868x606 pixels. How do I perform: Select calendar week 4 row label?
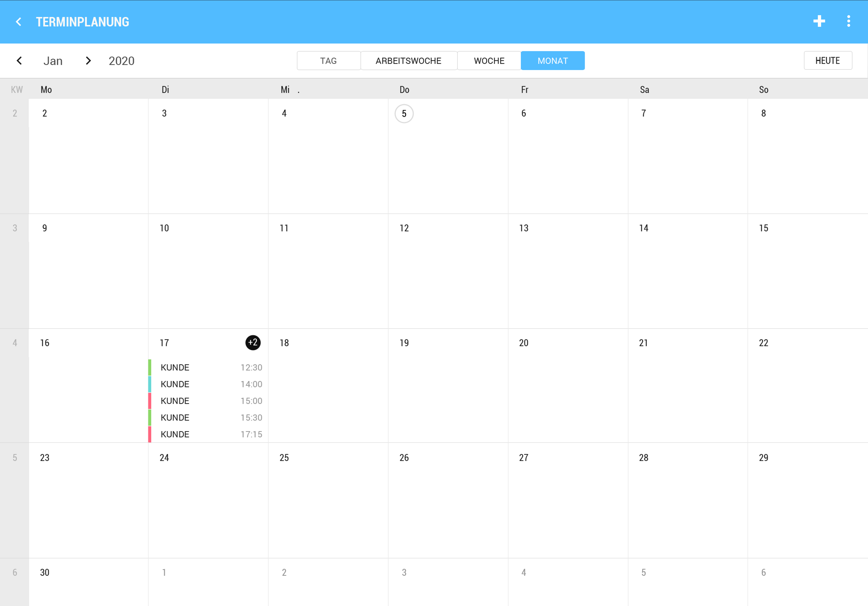click(15, 343)
